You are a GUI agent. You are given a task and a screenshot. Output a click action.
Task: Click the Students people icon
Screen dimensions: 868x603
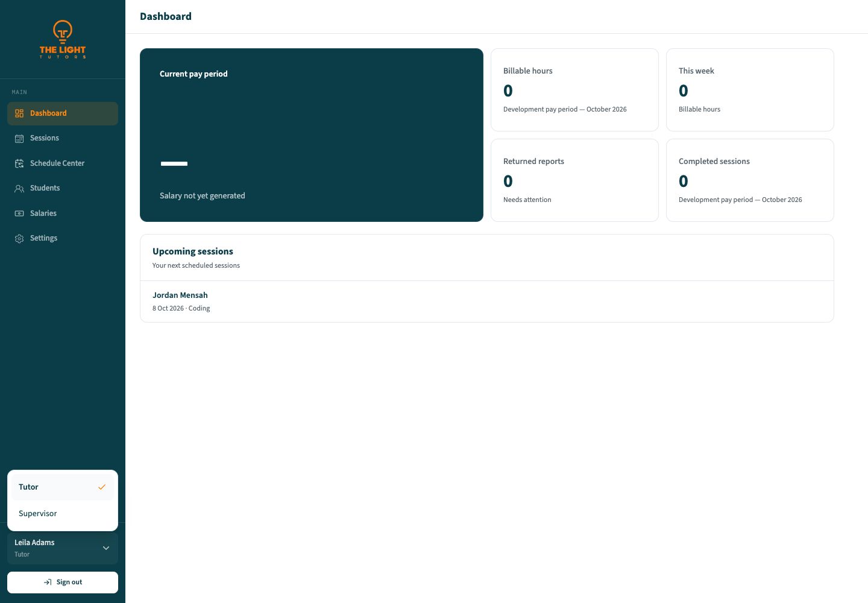click(19, 188)
